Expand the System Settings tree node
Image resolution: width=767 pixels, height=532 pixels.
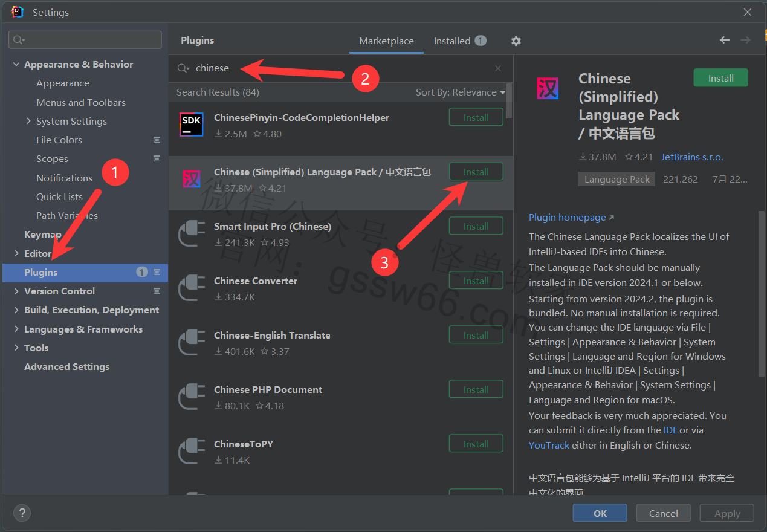[x=28, y=121]
